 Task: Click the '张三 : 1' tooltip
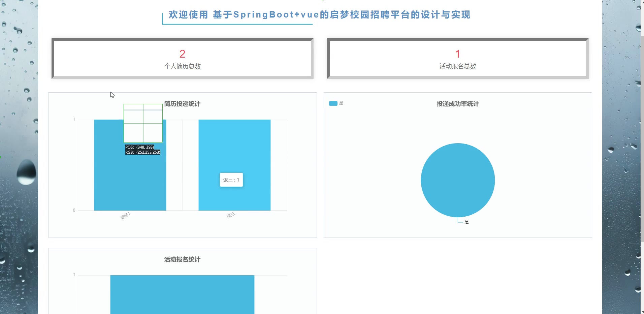click(x=231, y=180)
